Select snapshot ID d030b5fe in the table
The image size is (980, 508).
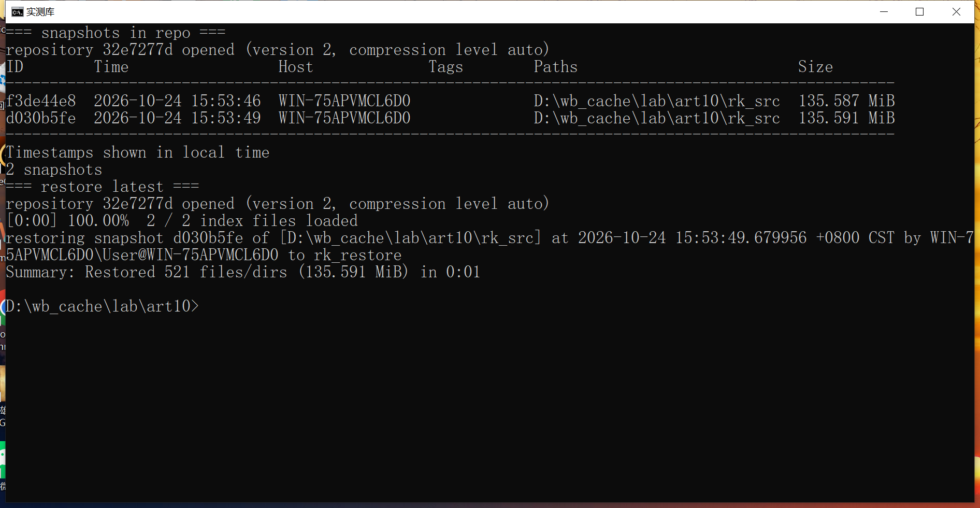pos(41,118)
